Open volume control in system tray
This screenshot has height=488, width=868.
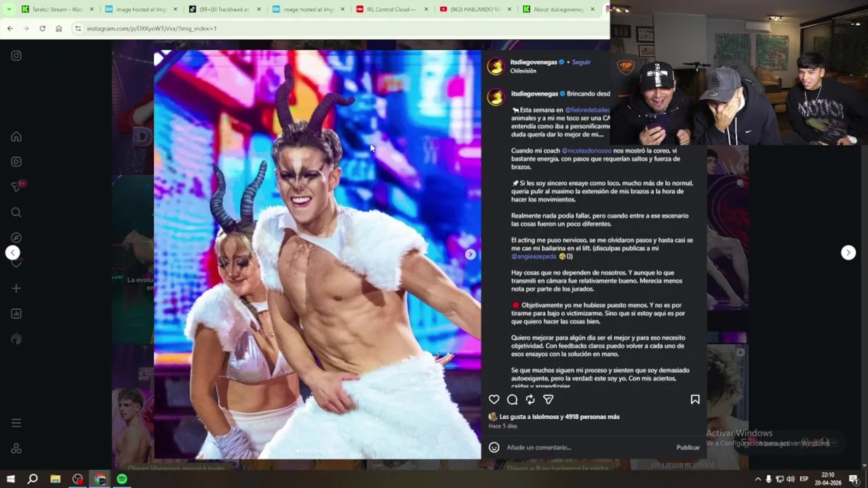point(791,479)
